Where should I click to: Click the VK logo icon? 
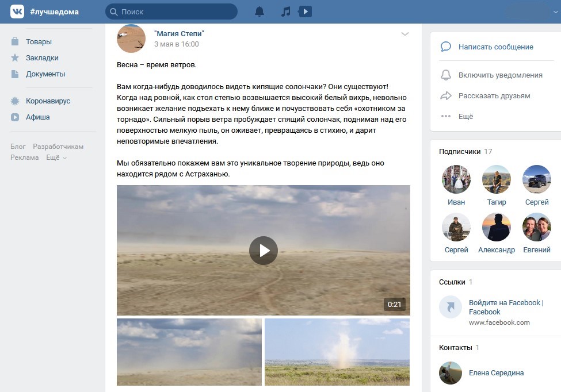tap(17, 11)
